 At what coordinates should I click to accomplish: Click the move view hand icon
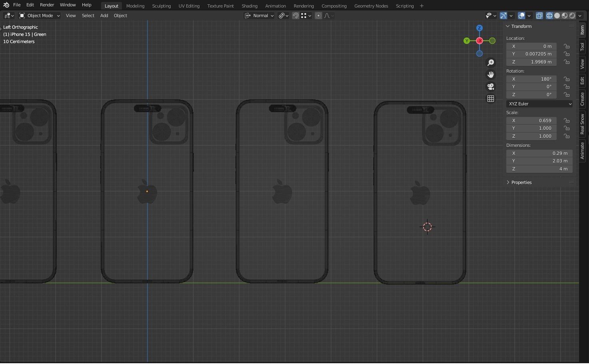coord(491,75)
